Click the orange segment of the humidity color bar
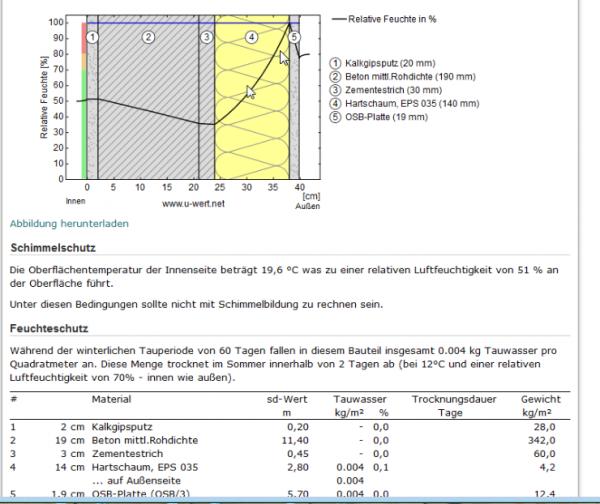This screenshot has width=600, height=504. 84,61
